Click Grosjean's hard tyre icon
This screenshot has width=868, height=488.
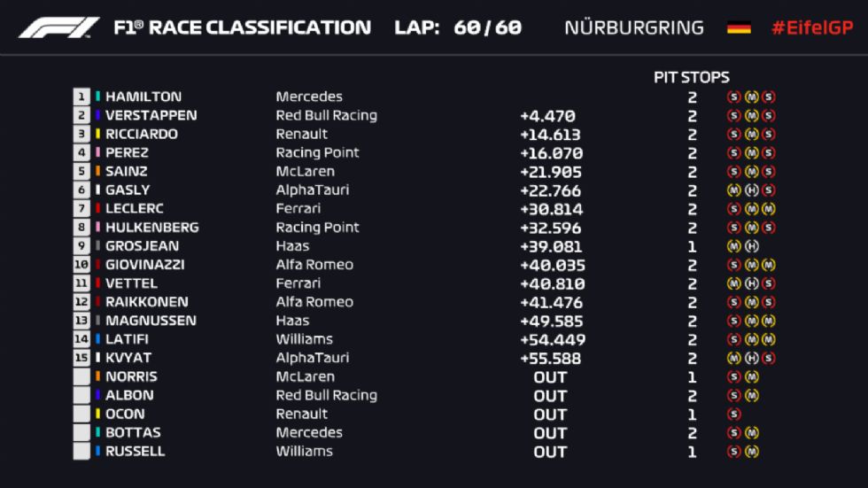751,246
